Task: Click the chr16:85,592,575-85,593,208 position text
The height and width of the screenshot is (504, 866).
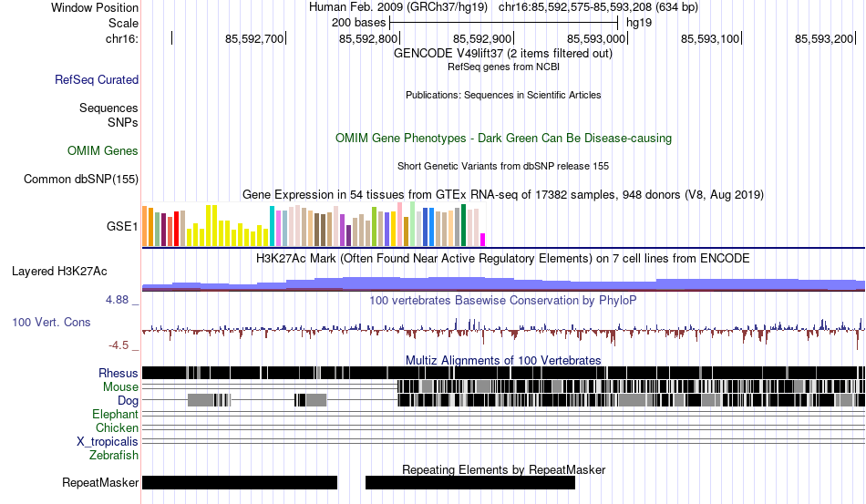Action: click(575, 6)
